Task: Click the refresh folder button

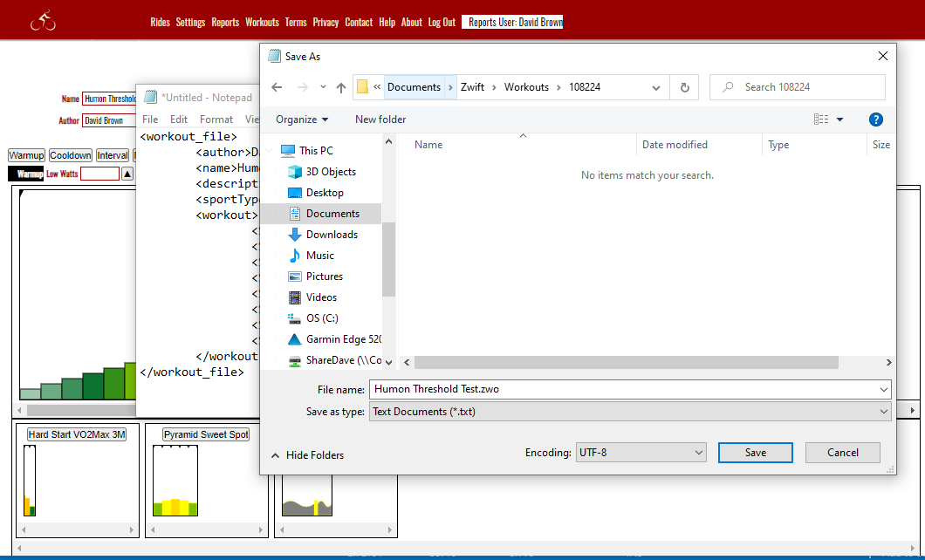Action: point(685,87)
